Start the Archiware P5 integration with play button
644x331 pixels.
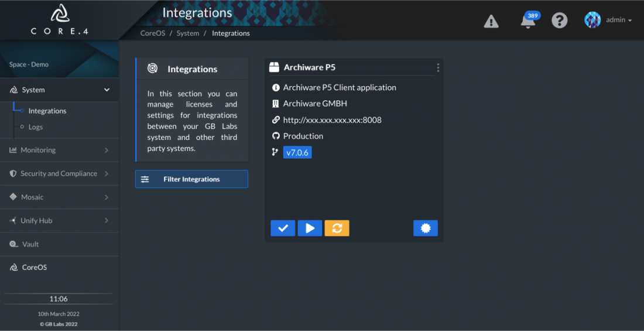[x=310, y=228]
